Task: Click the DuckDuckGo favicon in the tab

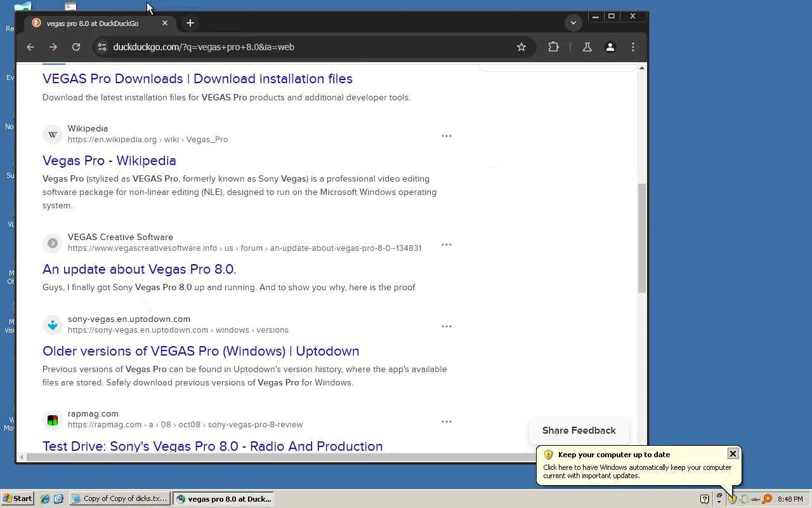Action: click(37, 23)
